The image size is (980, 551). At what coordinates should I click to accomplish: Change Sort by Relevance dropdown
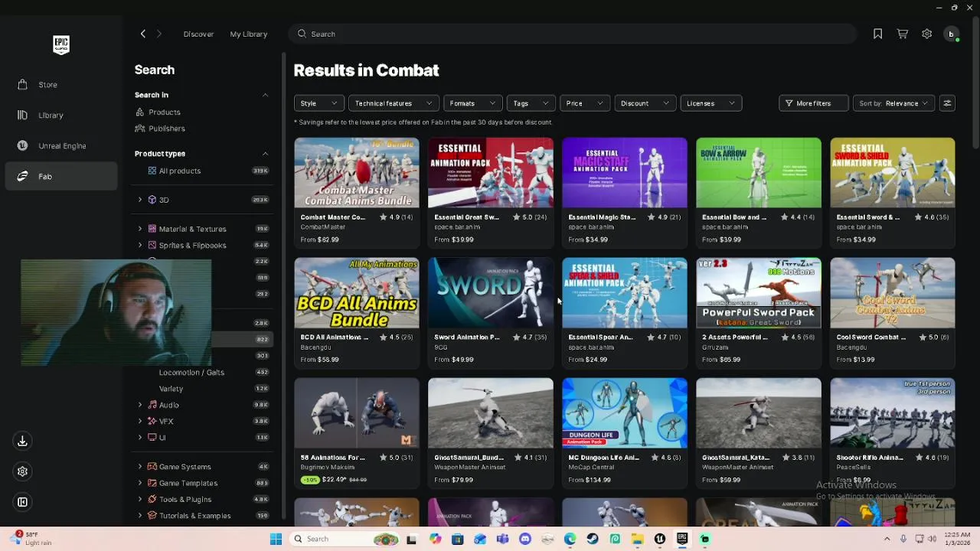click(893, 103)
